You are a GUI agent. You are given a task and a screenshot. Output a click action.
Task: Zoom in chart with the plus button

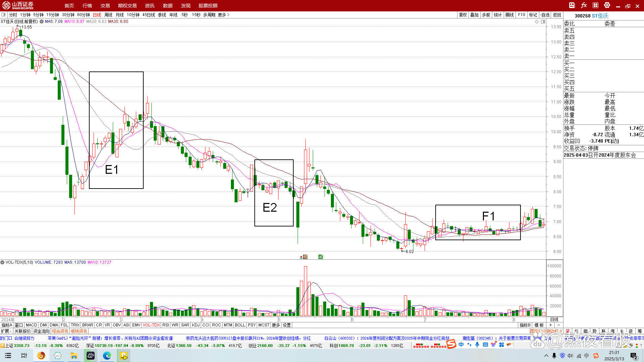point(550,325)
